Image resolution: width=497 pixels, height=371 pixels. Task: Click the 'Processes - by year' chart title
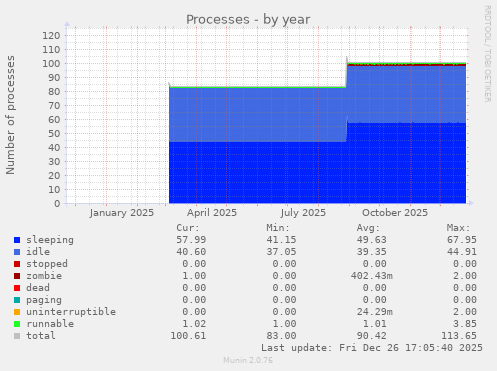tap(248, 20)
